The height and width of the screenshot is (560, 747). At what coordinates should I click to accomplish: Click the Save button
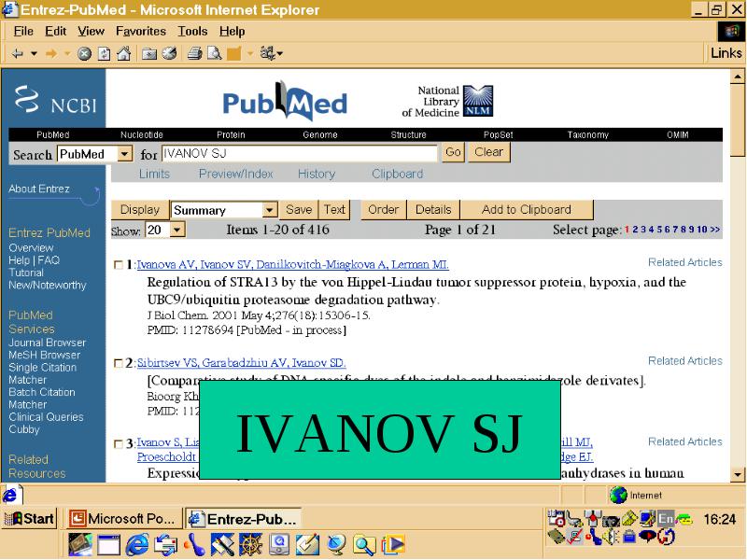click(299, 210)
